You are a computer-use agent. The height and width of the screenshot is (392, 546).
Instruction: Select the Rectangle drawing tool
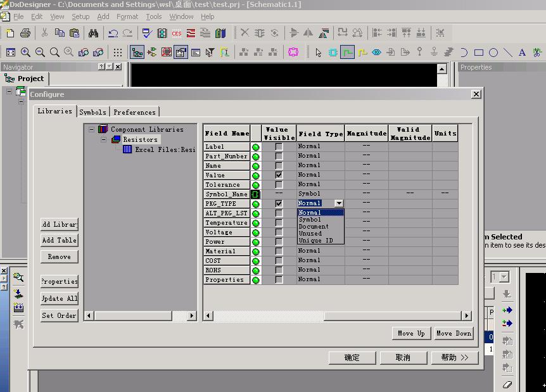pyautogui.click(x=479, y=53)
